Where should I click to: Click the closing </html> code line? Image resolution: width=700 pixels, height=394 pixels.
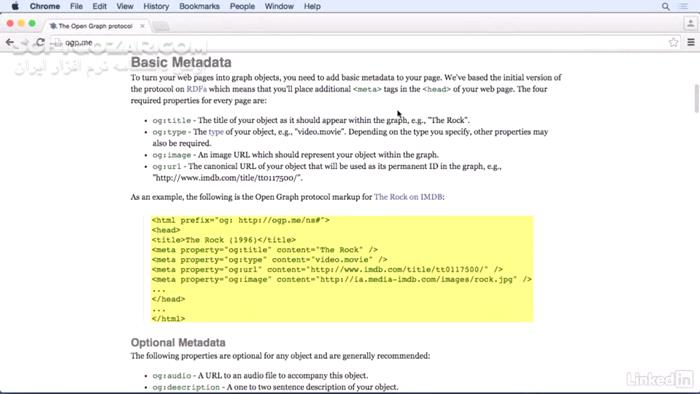click(168, 319)
